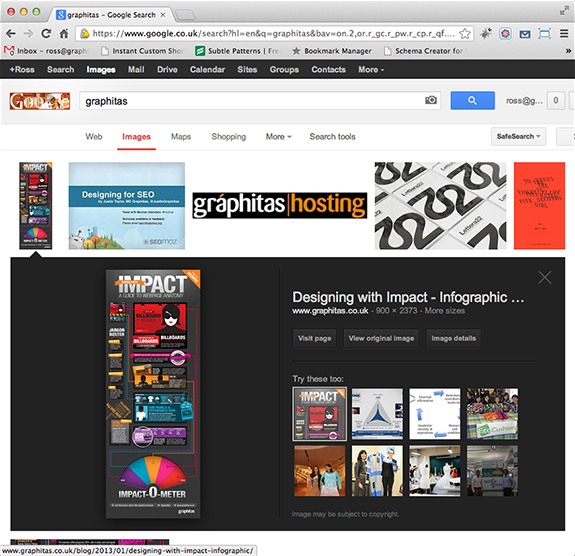Expand the More menu in black bar
This screenshot has height=556, width=575.
(x=371, y=69)
